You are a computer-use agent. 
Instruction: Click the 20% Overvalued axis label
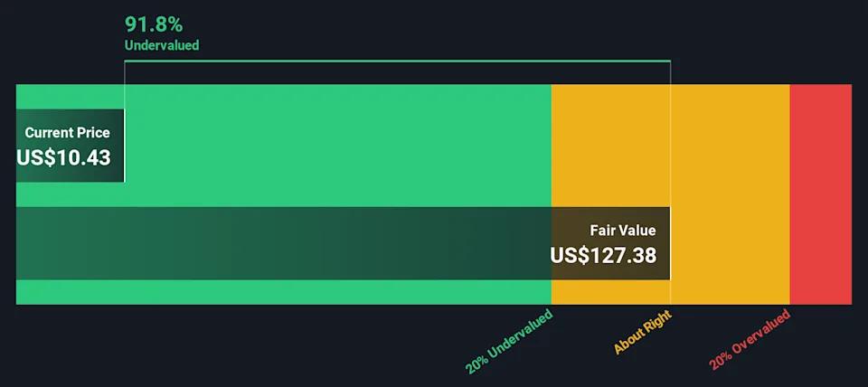click(x=750, y=341)
